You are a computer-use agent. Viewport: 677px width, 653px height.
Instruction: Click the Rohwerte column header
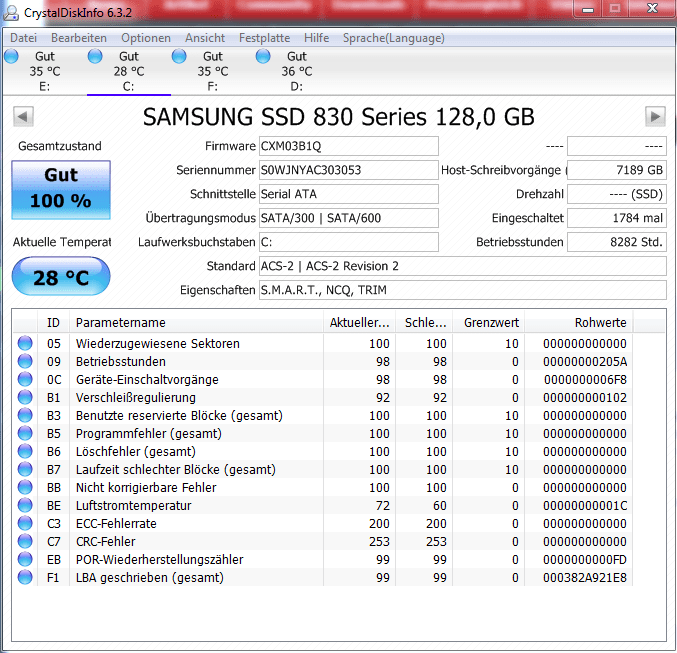click(579, 322)
